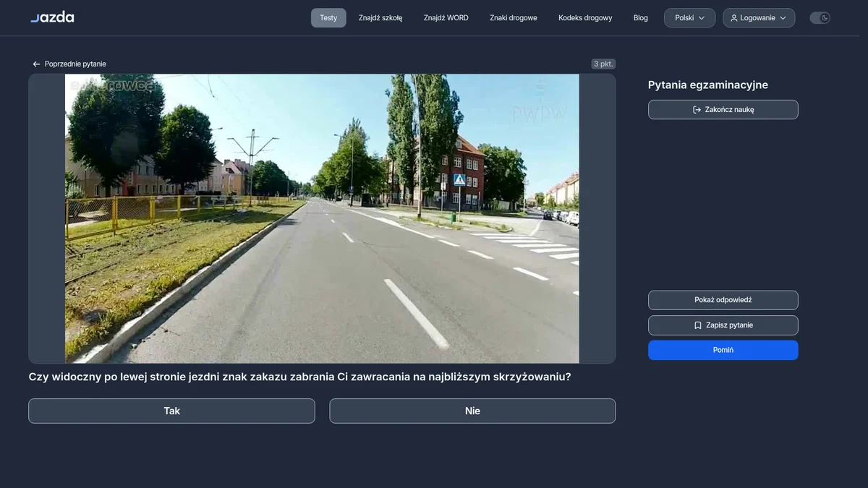Click Zakończ naukę button

coord(723,110)
